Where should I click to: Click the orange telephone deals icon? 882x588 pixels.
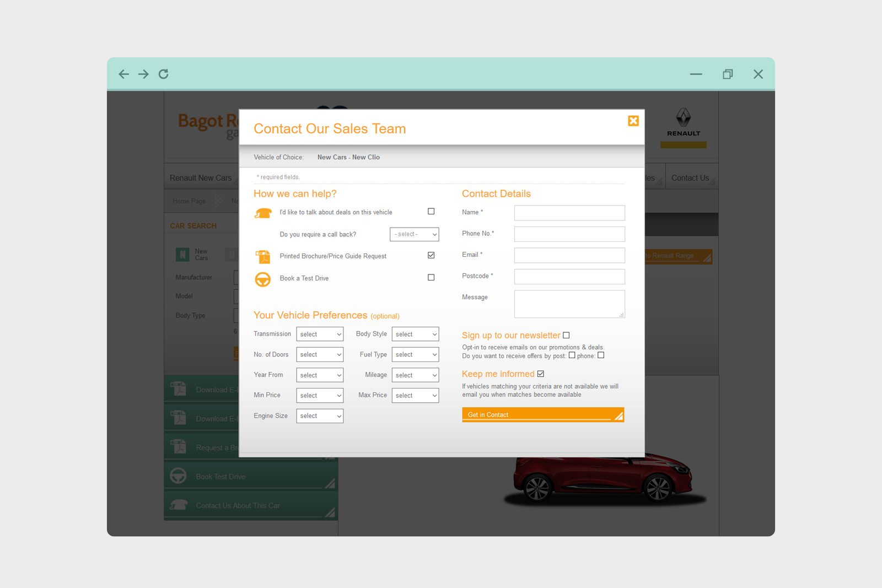[x=263, y=213]
